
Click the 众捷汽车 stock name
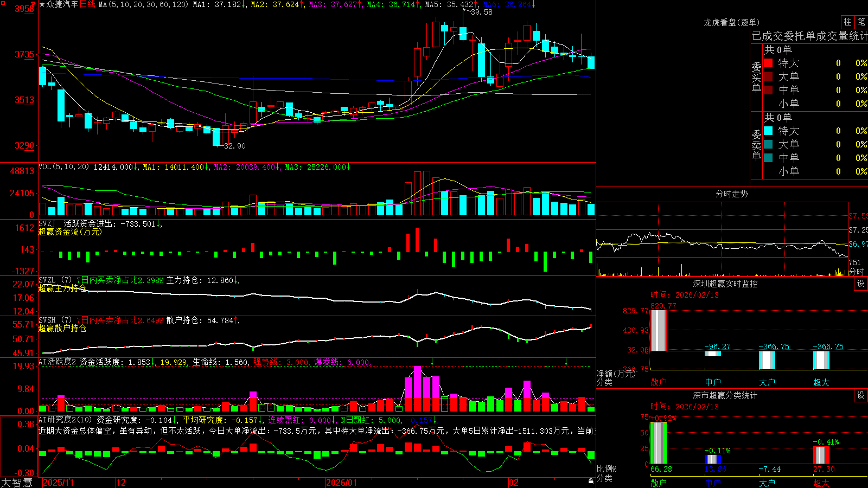click(62, 4)
